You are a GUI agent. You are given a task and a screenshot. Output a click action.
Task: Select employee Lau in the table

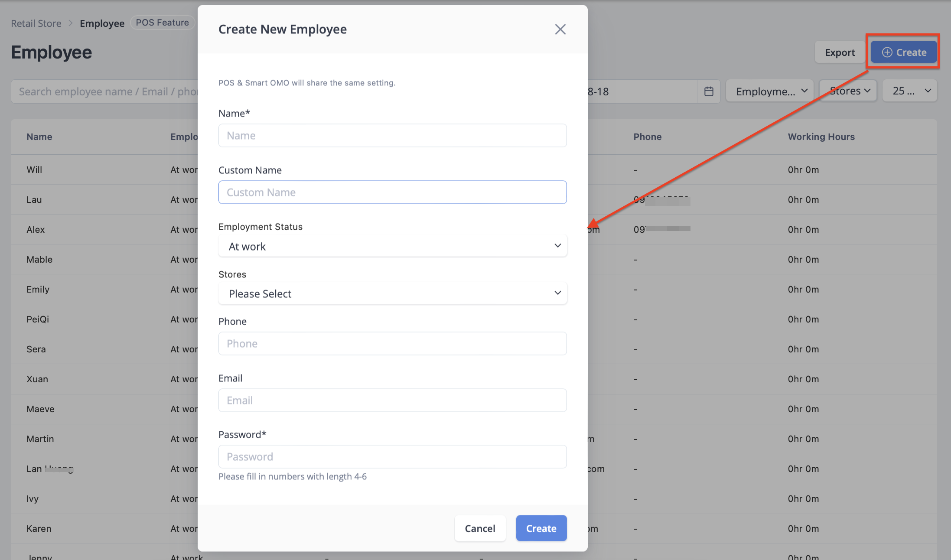point(34,200)
